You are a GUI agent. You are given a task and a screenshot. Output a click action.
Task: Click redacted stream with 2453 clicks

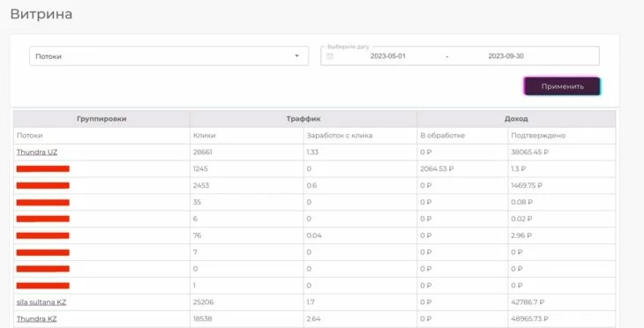point(42,185)
